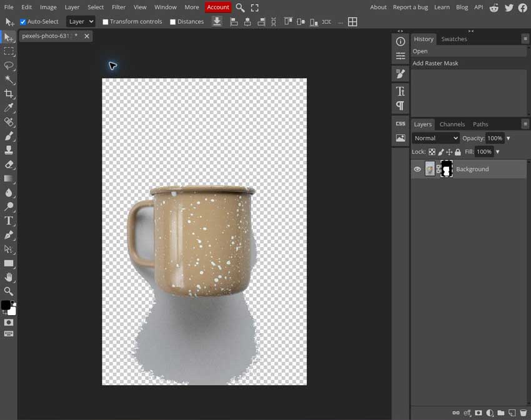Open the search magnifier in menu bar
This screenshot has width=531, height=420.
coord(240,7)
